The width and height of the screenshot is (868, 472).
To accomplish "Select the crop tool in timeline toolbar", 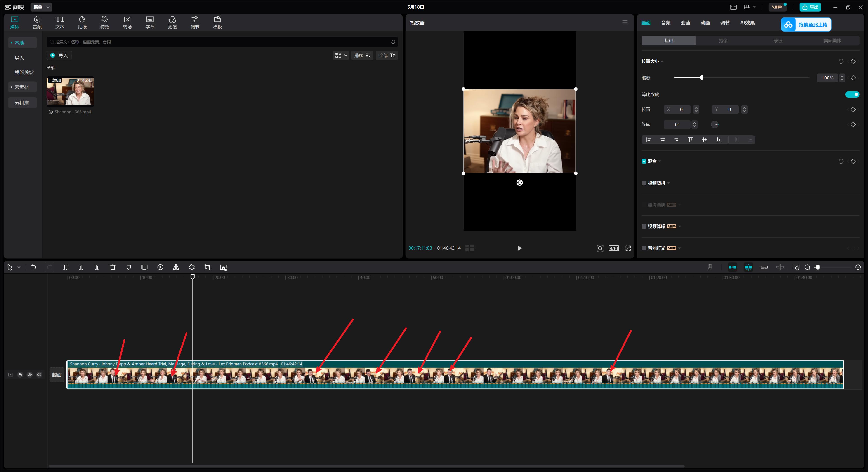I will (208, 267).
